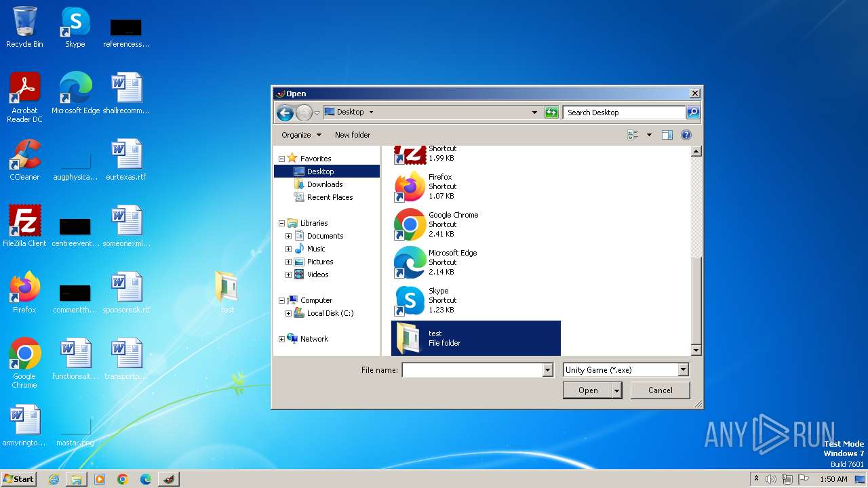Image resolution: width=868 pixels, height=488 pixels.
Task: Click the clock showing 1:50 AM
Action: 833,479
